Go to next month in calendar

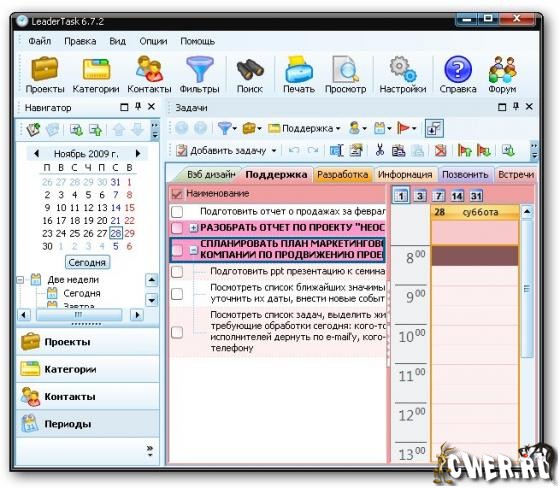[138, 154]
